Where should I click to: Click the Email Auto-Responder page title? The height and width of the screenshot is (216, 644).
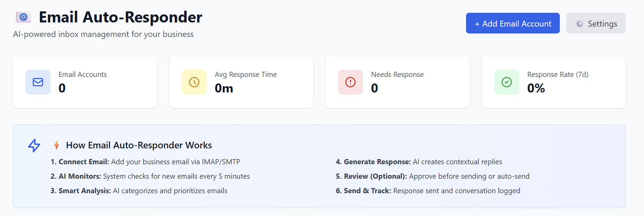[x=120, y=17]
